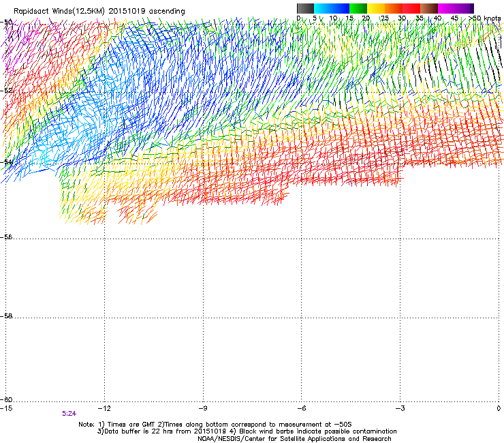Click the cyan 5-10 knots legend swatch
Screen dimensions: 504x443
pos(323,8)
